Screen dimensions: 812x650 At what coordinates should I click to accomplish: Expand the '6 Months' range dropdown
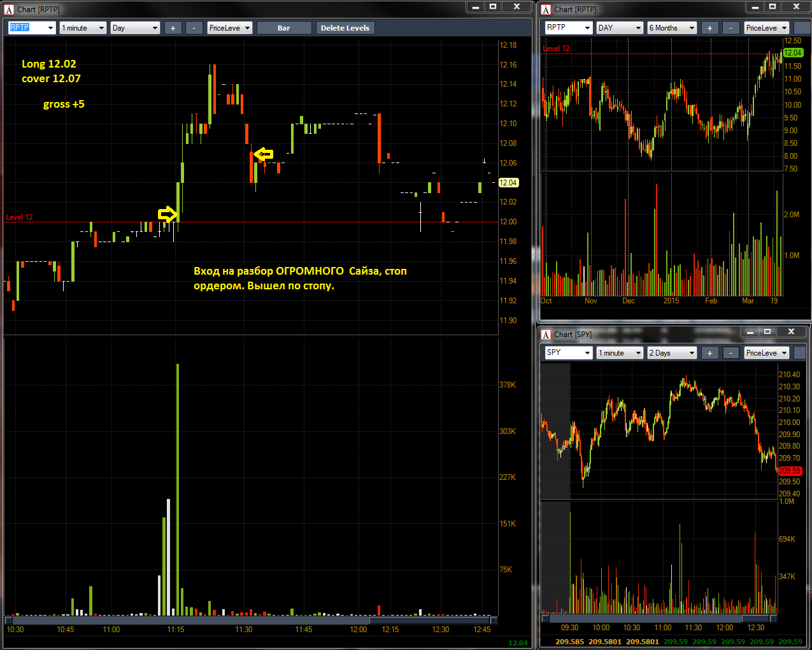click(x=691, y=28)
